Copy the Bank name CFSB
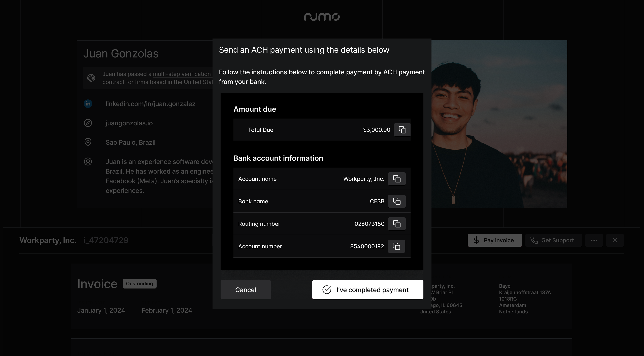The height and width of the screenshot is (356, 644). (397, 201)
